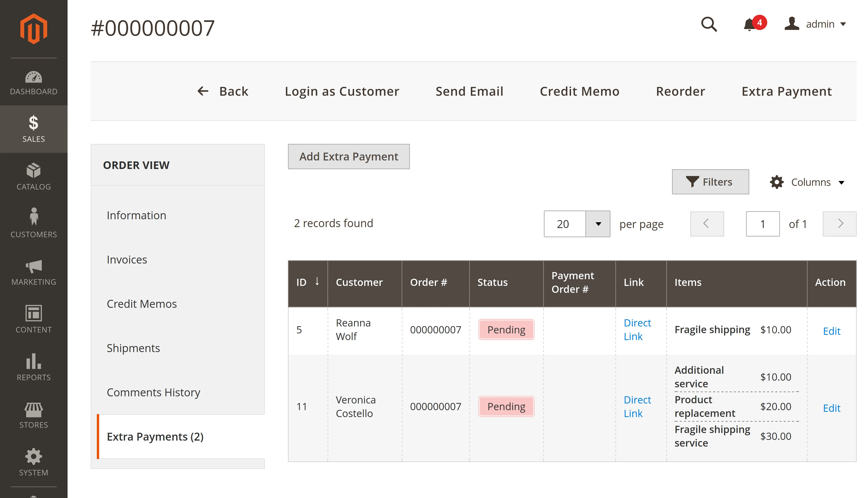Viewport: 868px width, 498px height.
Task: Switch to the Invoices tab
Action: pos(127,260)
